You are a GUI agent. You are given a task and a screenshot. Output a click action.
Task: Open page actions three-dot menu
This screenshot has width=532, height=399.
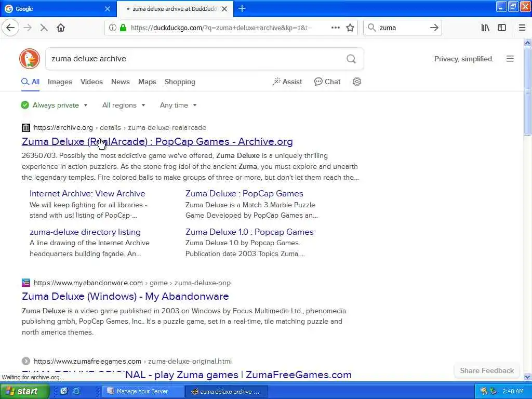pyautogui.click(x=335, y=28)
